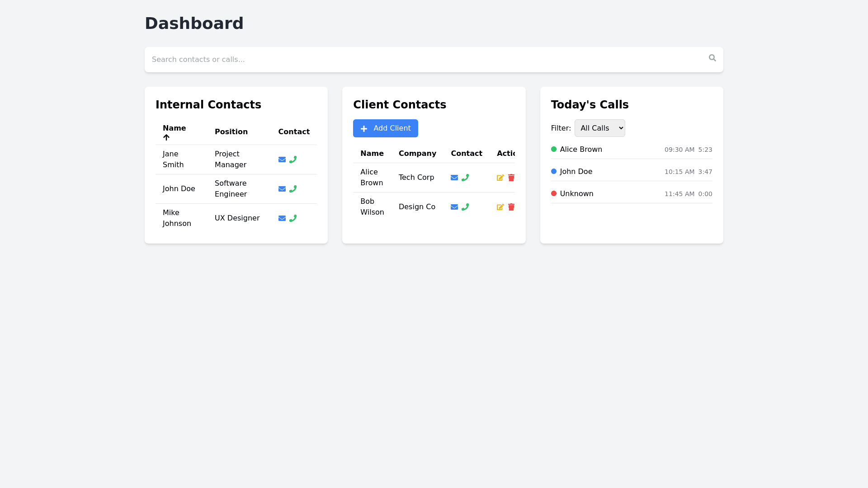This screenshot has width=868, height=488.
Task: Edit the Bob Wilson client entry
Action: [x=500, y=207]
